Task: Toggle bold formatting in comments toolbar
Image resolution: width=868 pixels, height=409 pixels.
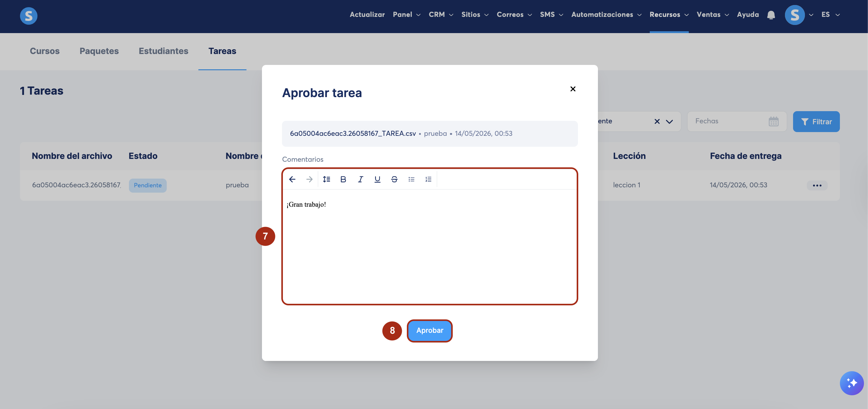Action: (x=343, y=179)
